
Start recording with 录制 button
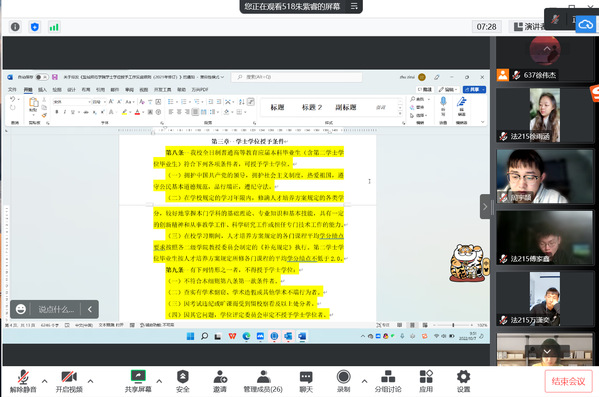[343, 381]
